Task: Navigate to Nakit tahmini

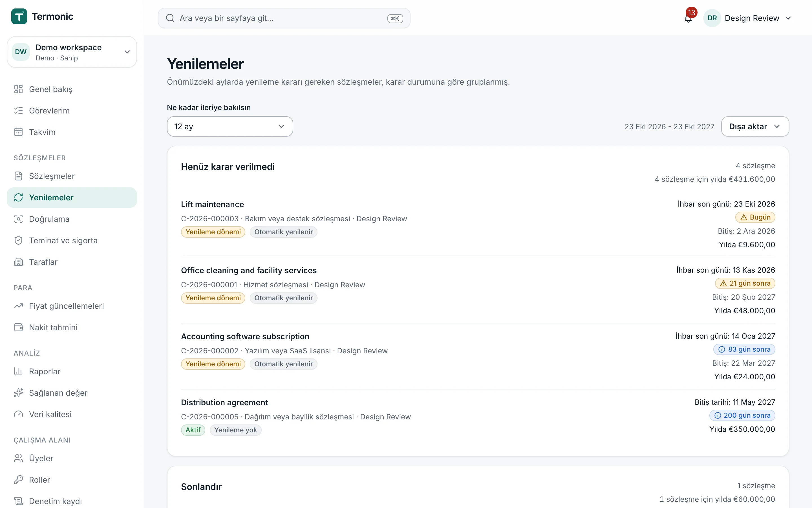Action: [x=72, y=328]
